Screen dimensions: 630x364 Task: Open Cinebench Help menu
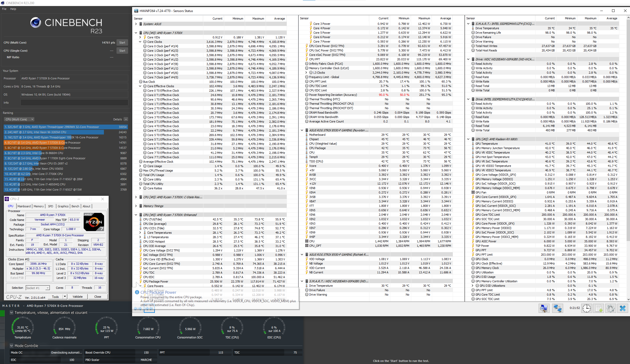(x=13, y=9)
